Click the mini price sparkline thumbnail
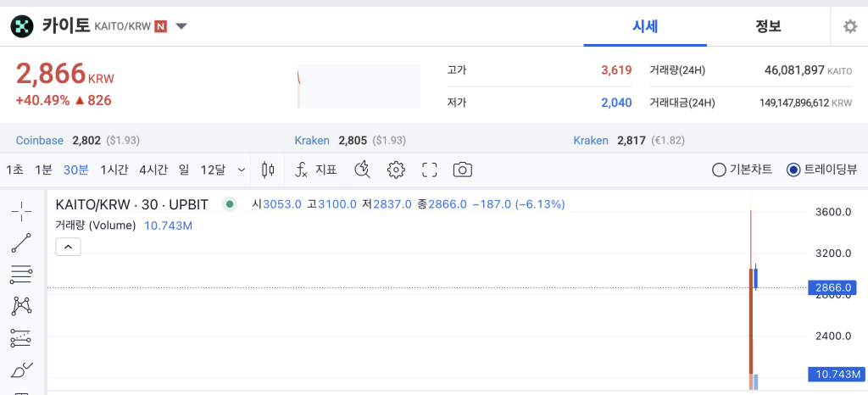 point(359,86)
